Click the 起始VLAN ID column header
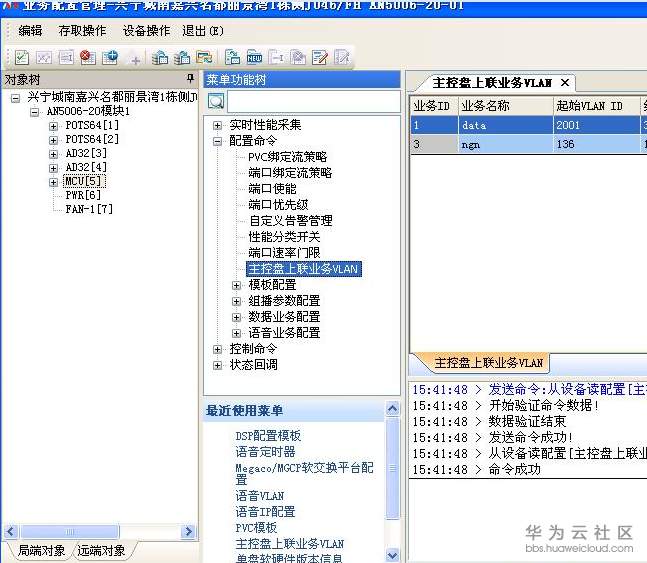 pos(596,106)
